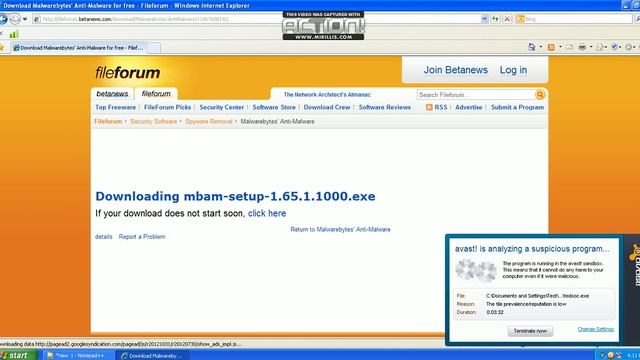Open Security Center menu item
The height and width of the screenshot is (360, 640).
(x=222, y=107)
